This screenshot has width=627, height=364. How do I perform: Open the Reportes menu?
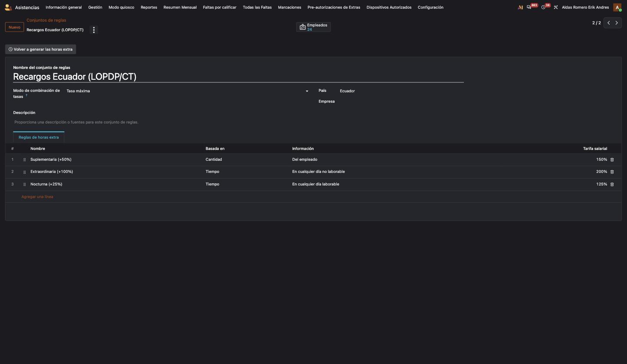pos(149,7)
